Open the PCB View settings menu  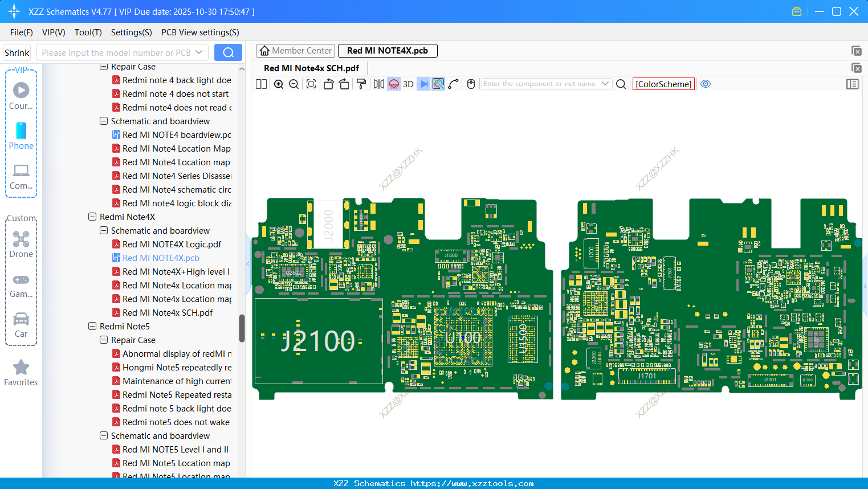[200, 32]
